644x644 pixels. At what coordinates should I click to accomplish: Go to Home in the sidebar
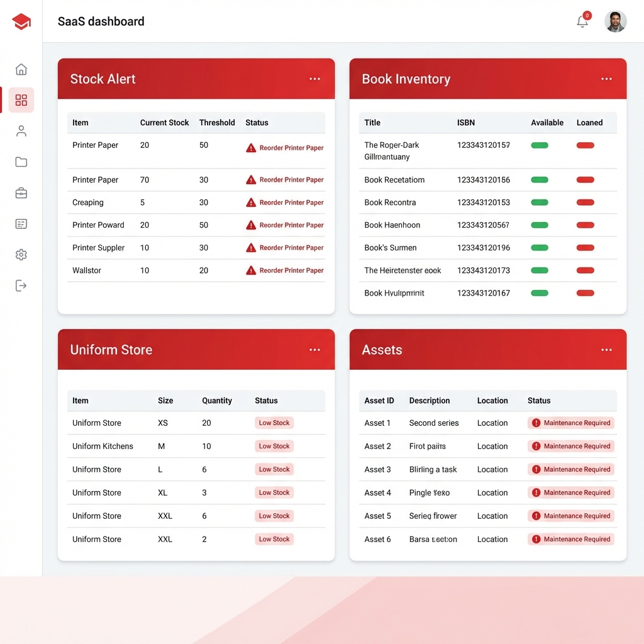click(21, 69)
